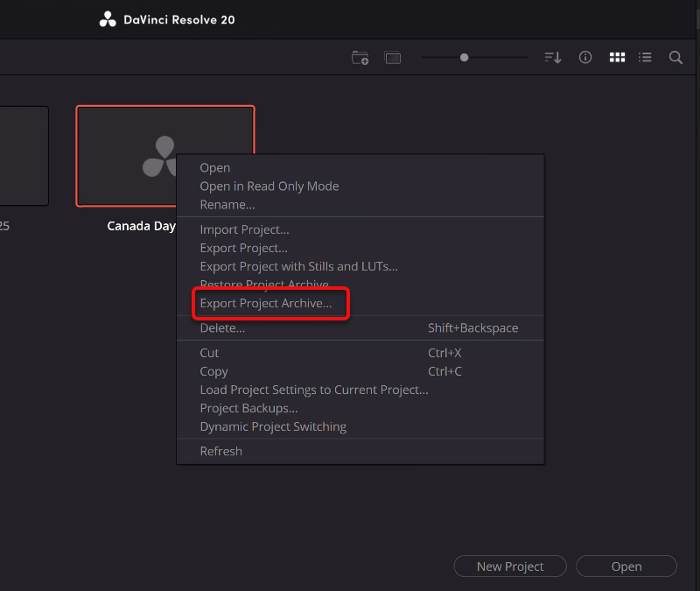
Task: Open project search magnifier icon
Action: (x=675, y=58)
